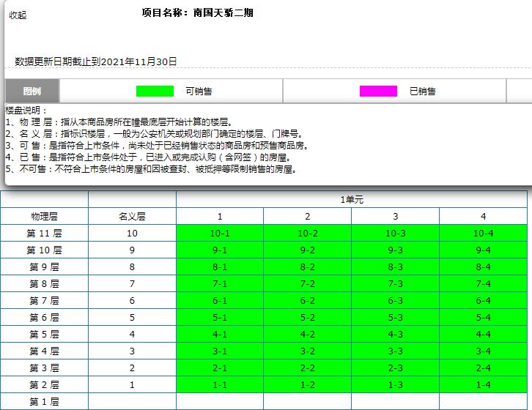Open unit 2-1

pos(220,368)
